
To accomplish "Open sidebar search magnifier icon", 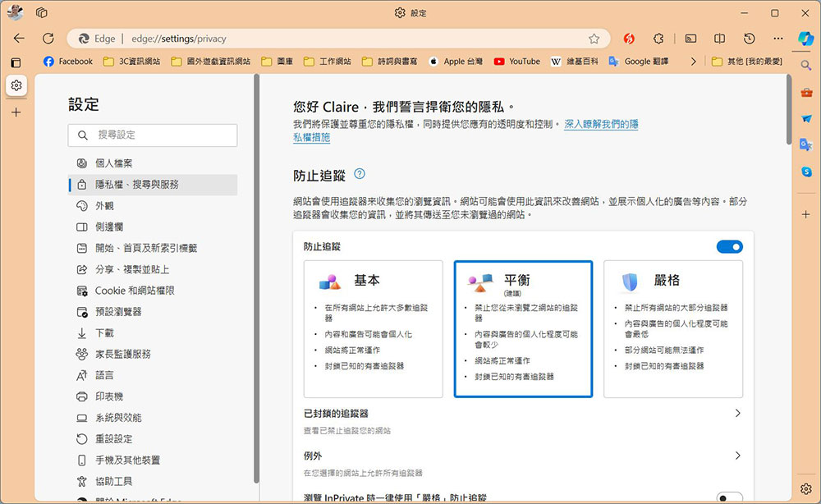I will coord(806,66).
